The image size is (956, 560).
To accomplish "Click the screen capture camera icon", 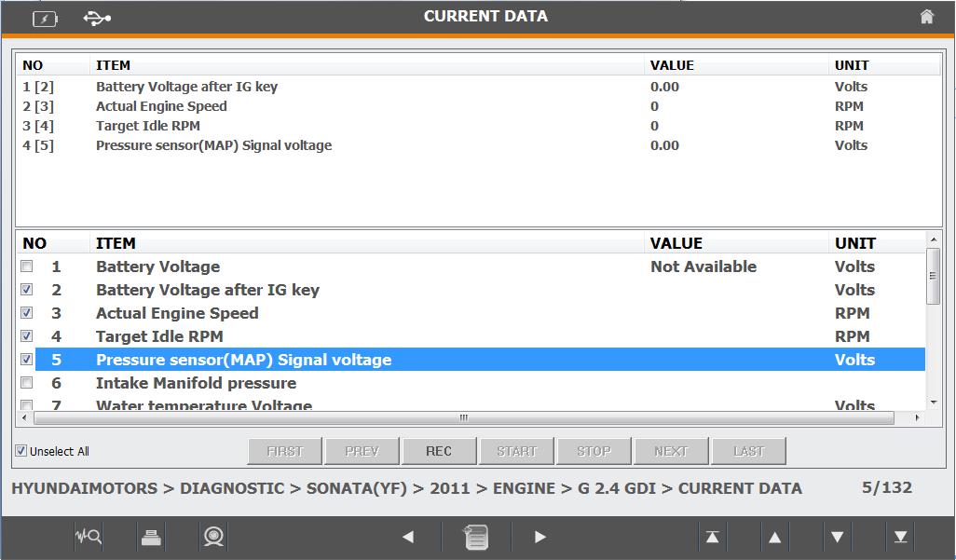I will tap(213, 537).
